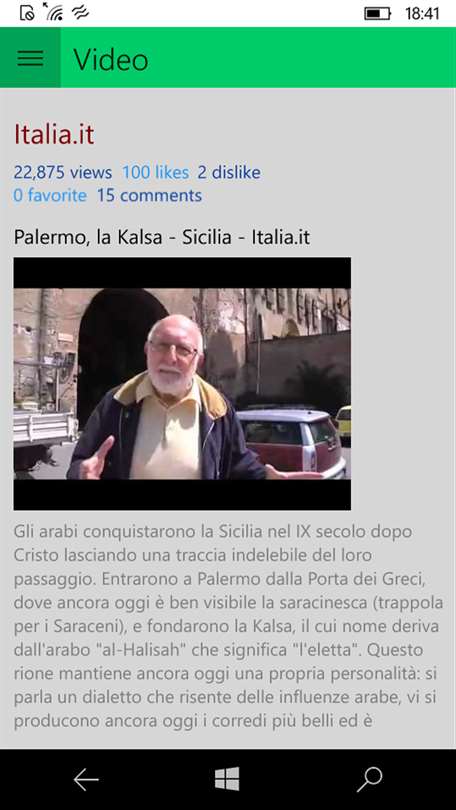Click the 0 favorite link

pyautogui.click(x=50, y=195)
